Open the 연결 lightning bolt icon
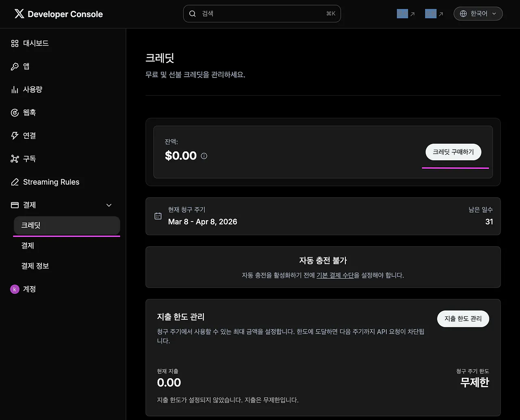520x420 pixels. tap(15, 136)
